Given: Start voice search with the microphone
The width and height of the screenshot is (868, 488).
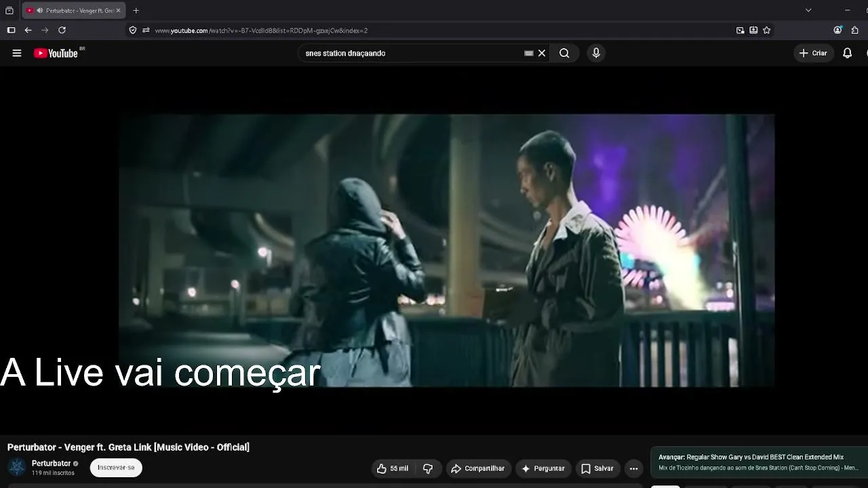Looking at the screenshot, I should pos(596,53).
